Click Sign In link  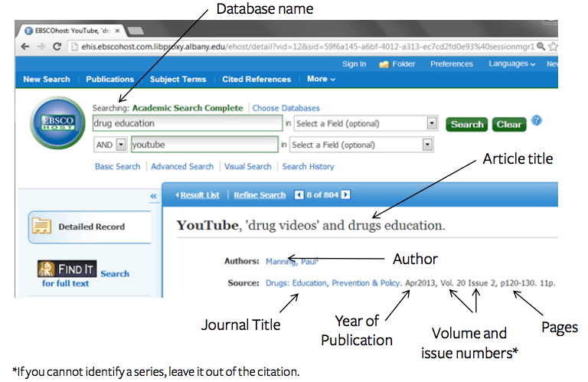tap(354, 64)
